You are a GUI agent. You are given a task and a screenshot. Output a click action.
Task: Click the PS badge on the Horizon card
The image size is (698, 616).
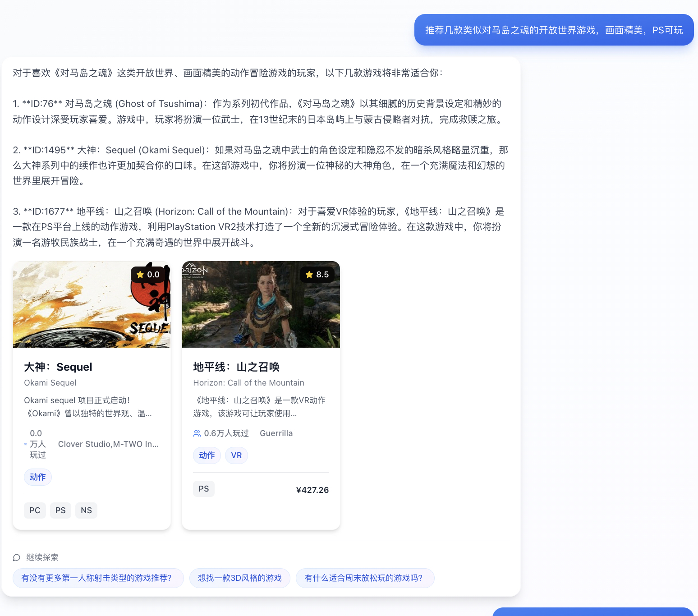(204, 488)
